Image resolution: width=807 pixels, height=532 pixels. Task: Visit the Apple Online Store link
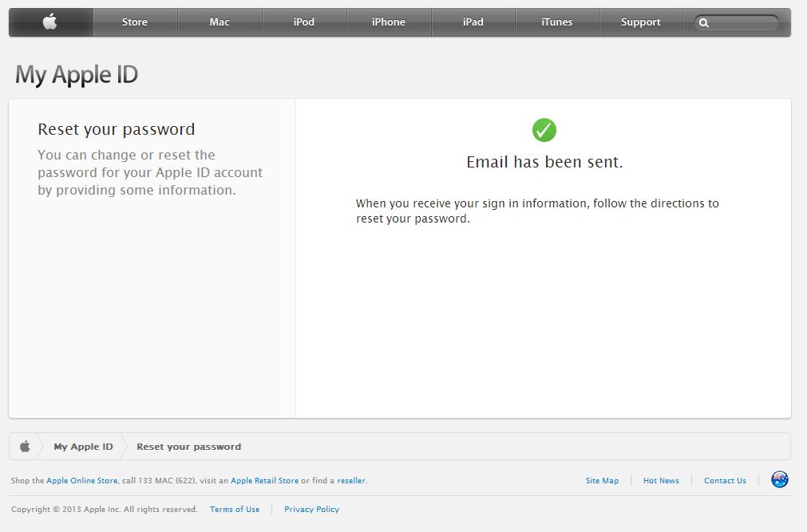point(82,480)
